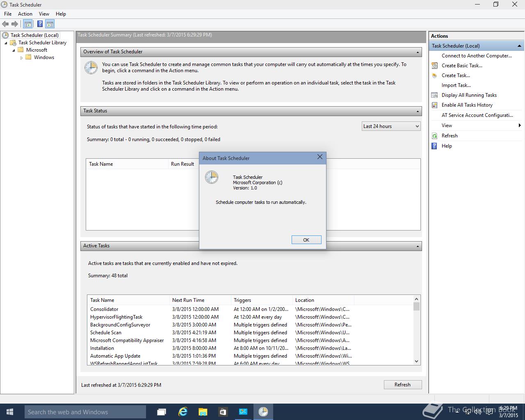Close the About Task Scheduler dialog

pos(320,157)
